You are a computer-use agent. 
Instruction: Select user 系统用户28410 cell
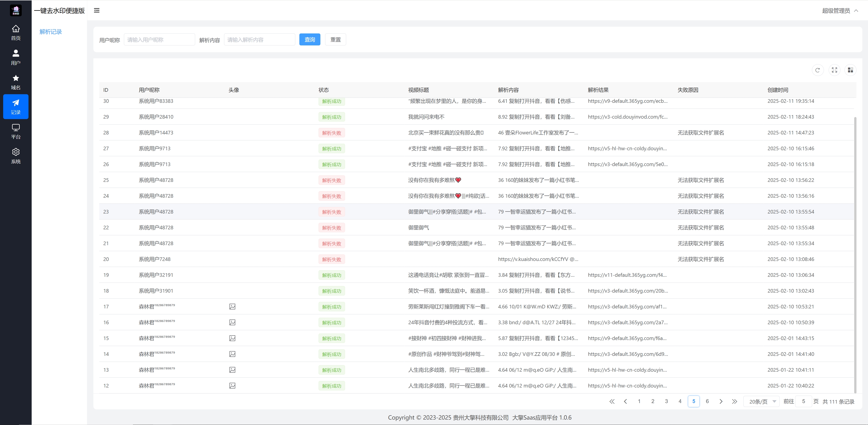156,117
